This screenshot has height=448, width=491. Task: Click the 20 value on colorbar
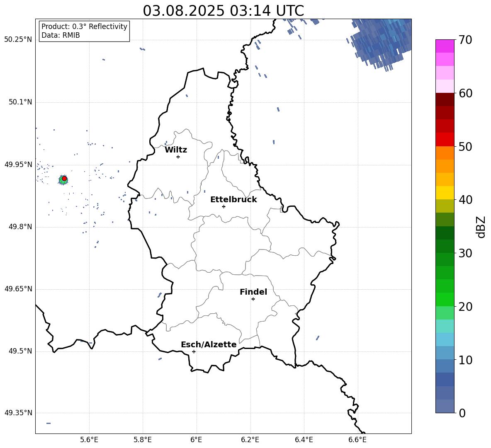tap(465, 307)
